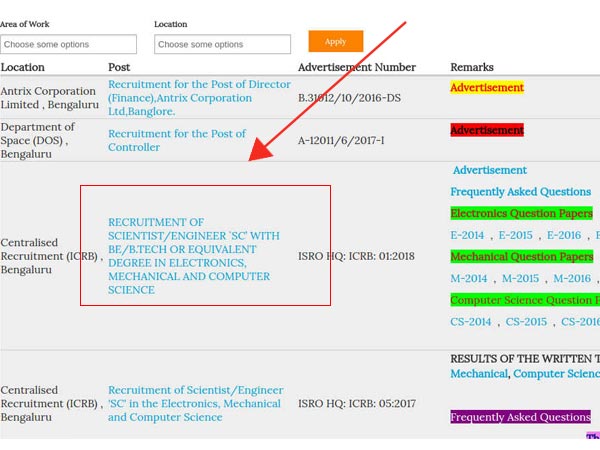The image size is (600, 450).
Task: Click Department of Space (DOS), Bengaluru cell
Action: pos(38,140)
